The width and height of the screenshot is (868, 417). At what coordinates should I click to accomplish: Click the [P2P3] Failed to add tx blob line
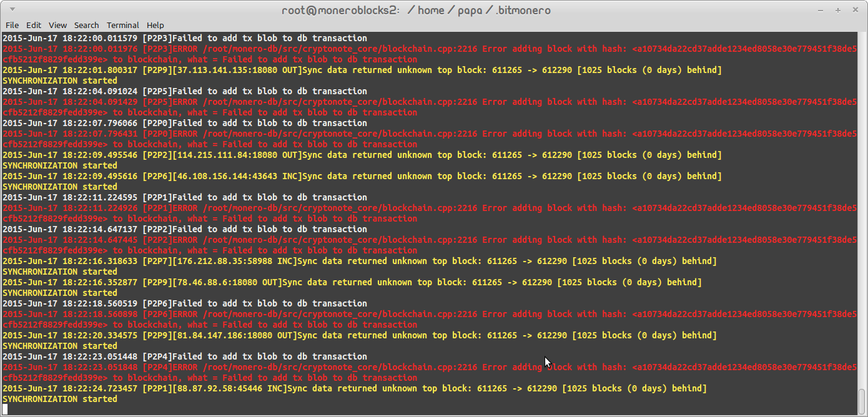pyautogui.click(x=185, y=38)
